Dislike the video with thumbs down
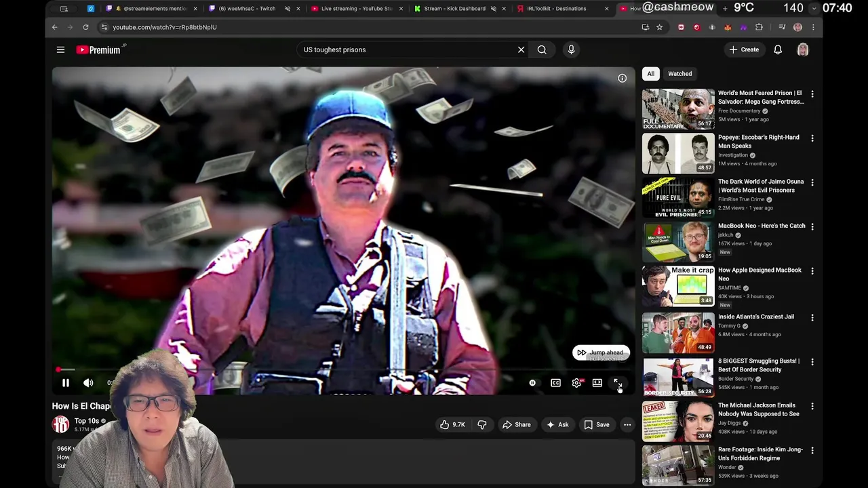 (482, 425)
